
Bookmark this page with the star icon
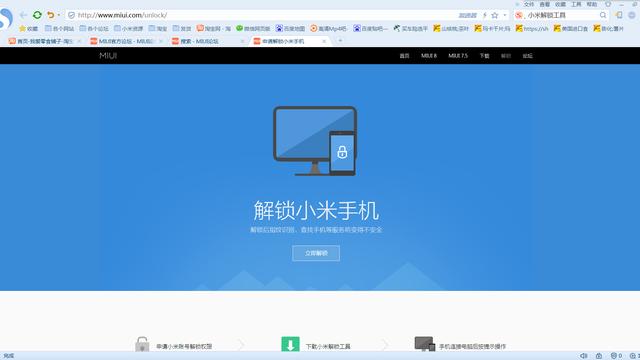pos(495,15)
